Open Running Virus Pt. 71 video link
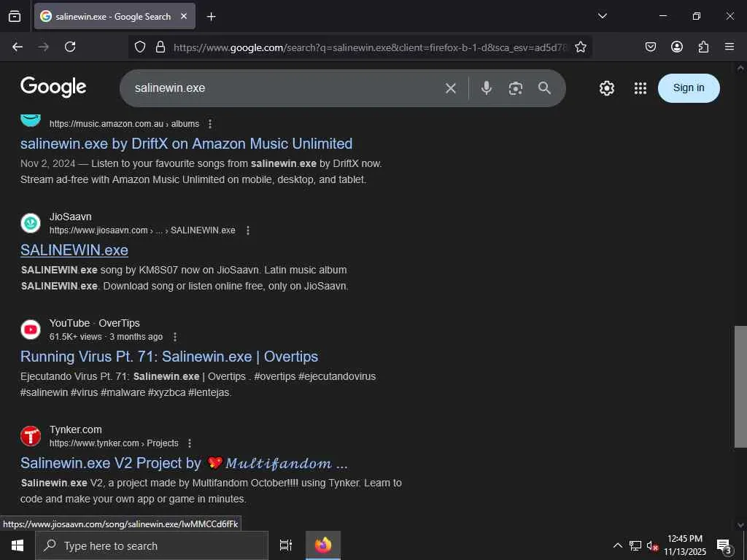The height and width of the screenshot is (560, 747). click(x=169, y=357)
